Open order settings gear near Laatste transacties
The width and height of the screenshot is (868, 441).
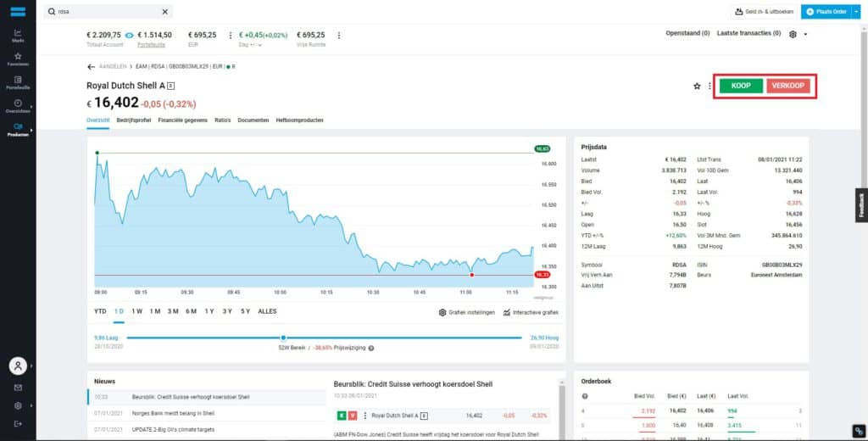click(793, 35)
